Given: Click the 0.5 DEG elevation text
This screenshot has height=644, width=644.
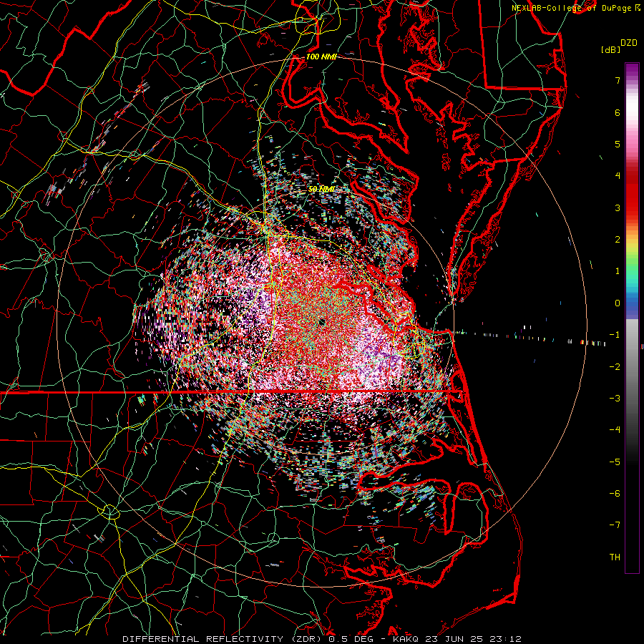Looking at the screenshot, I should coord(351,639).
